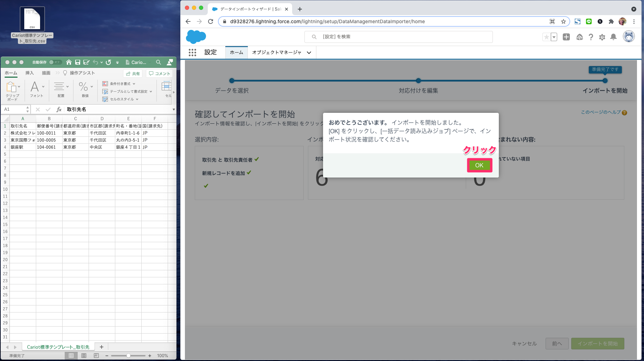Open Salesforce favorites list dropdown
644x361 pixels.
[x=554, y=37]
